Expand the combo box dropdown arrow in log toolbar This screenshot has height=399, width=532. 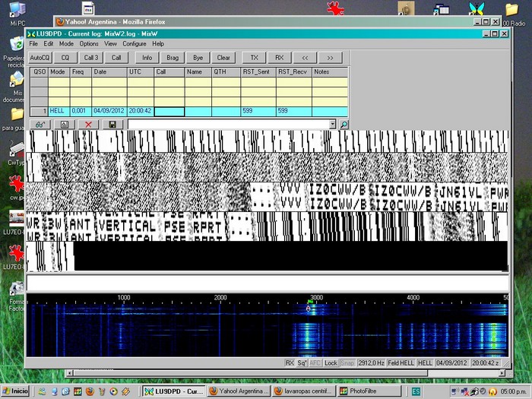click(x=332, y=124)
